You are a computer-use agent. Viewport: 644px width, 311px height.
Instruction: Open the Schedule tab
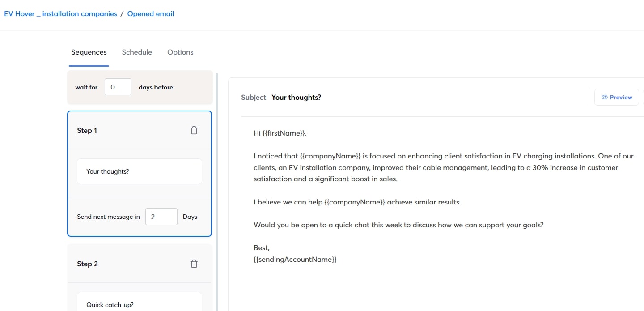pyautogui.click(x=137, y=52)
